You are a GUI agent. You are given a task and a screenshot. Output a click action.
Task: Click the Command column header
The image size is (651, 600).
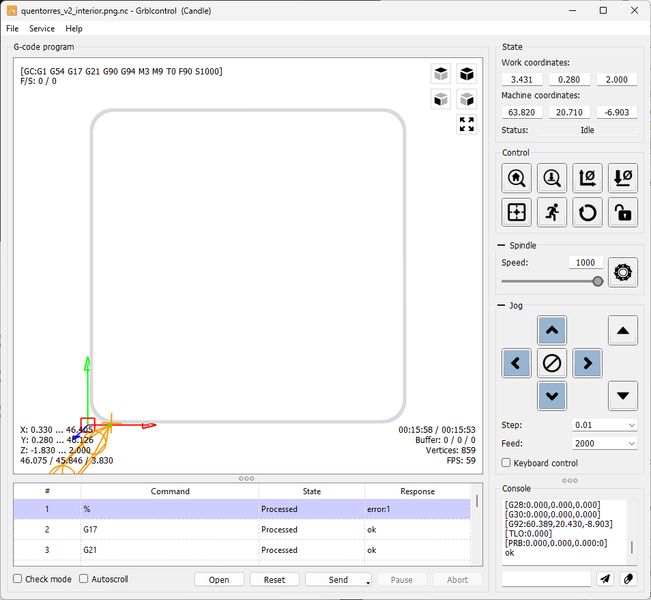click(x=170, y=491)
